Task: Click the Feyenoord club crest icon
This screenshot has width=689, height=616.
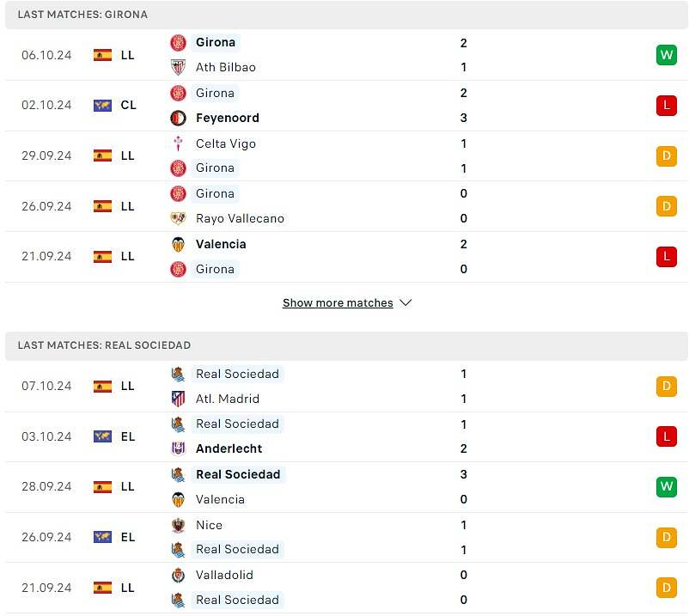Action: pos(178,118)
